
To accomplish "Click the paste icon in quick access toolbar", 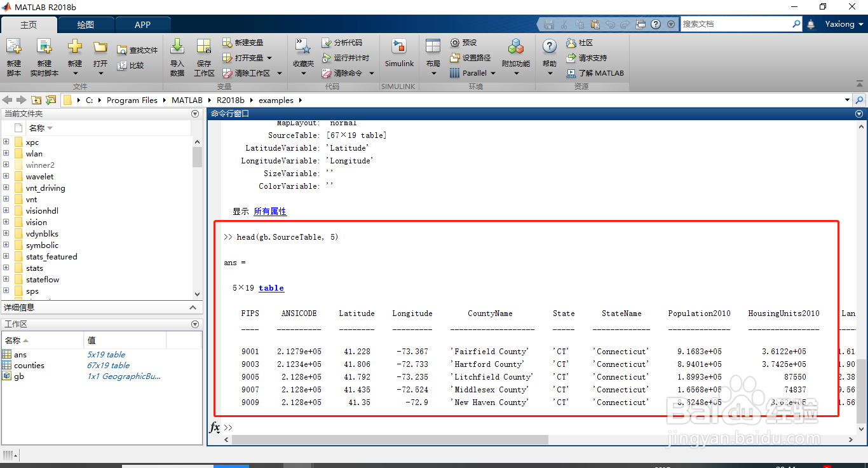I will [595, 24].
